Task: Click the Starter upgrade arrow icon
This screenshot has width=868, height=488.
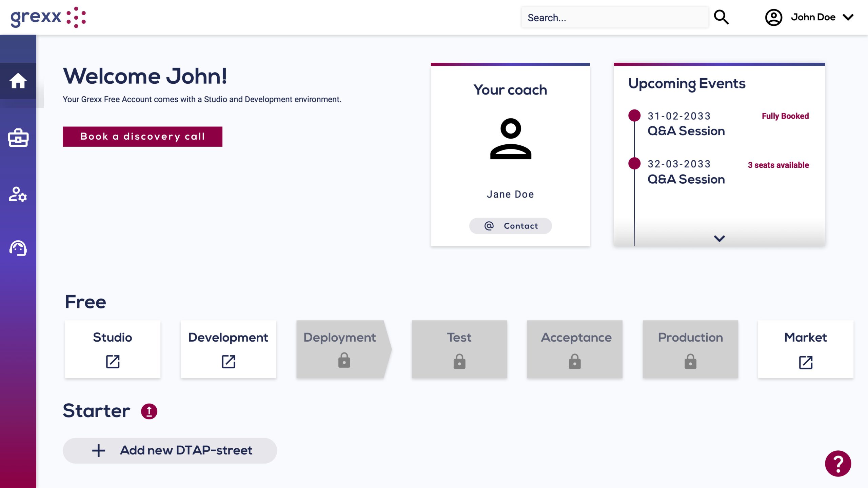Action: [x=149, y=411]
